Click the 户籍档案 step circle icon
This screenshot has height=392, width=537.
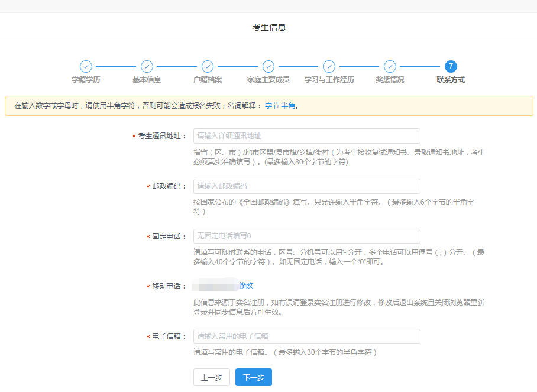pos(208,67)
